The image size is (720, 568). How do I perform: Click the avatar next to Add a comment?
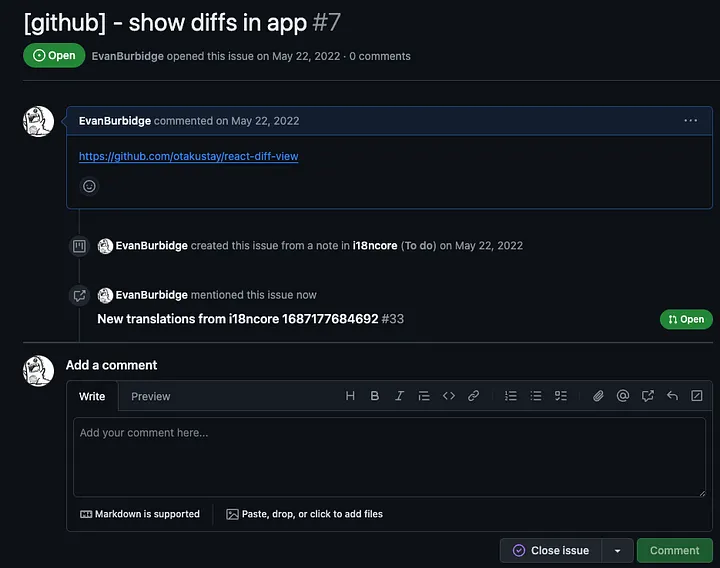tap(39, 371)
